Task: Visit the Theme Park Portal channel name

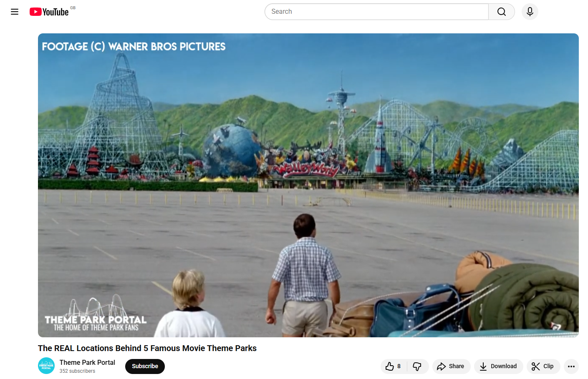Action: 87,362
